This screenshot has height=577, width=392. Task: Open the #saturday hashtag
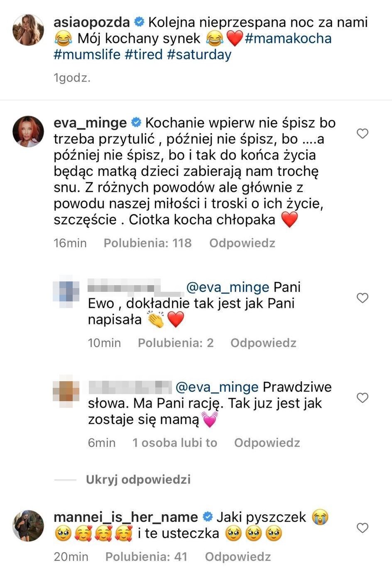(199, 54)
